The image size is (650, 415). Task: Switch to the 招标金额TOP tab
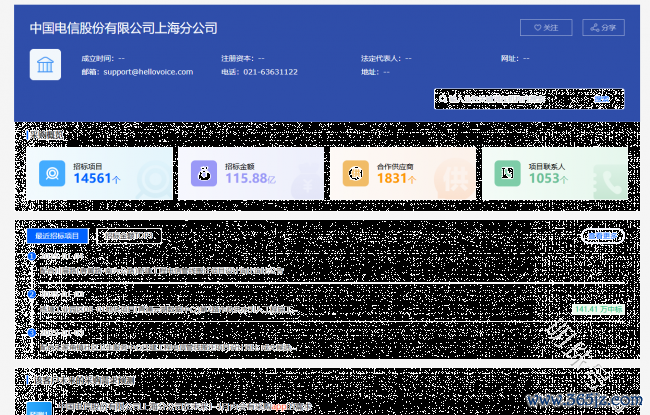tap(129, 236)
